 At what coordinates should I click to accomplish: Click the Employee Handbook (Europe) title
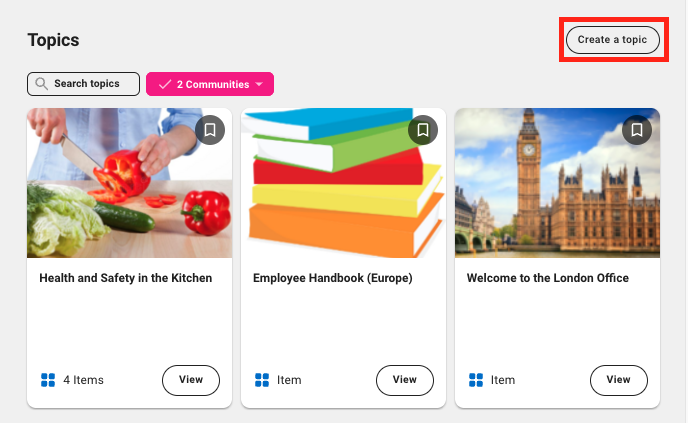(333, 278)
